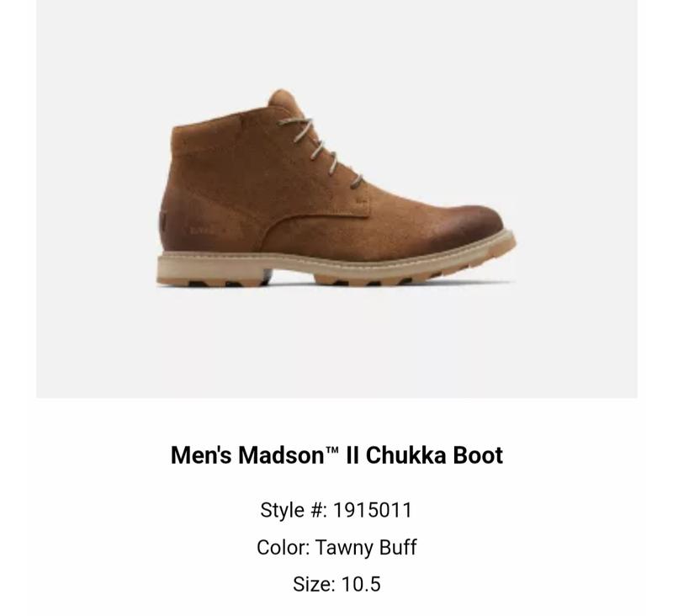Click the boot's ankle collar top
The height and width of the screenshot is (616, 673).
click(x=221, y=119)
